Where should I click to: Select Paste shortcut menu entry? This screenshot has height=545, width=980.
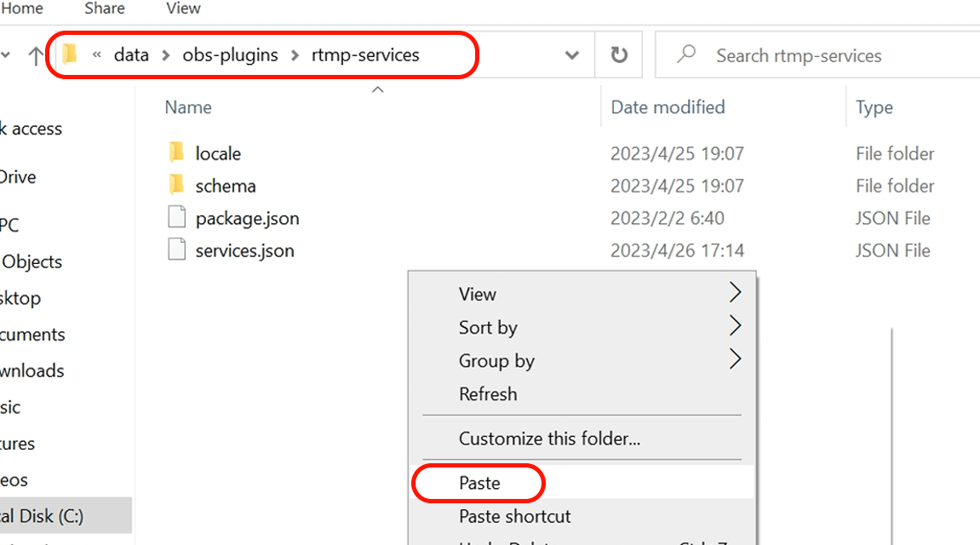pos(514,516)
